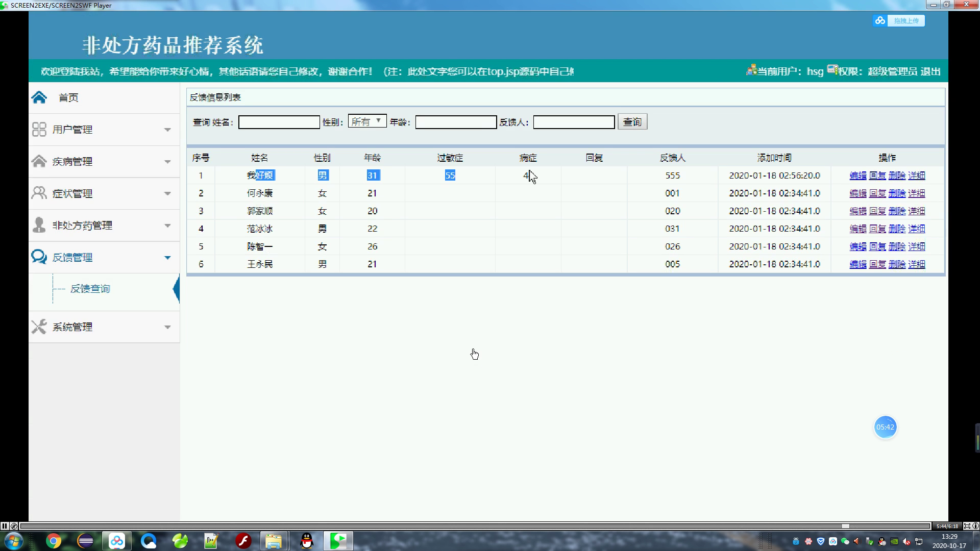Screen dimensions: 980x551
Task: Click 退出 to log out
Action: tap(930, 71)
